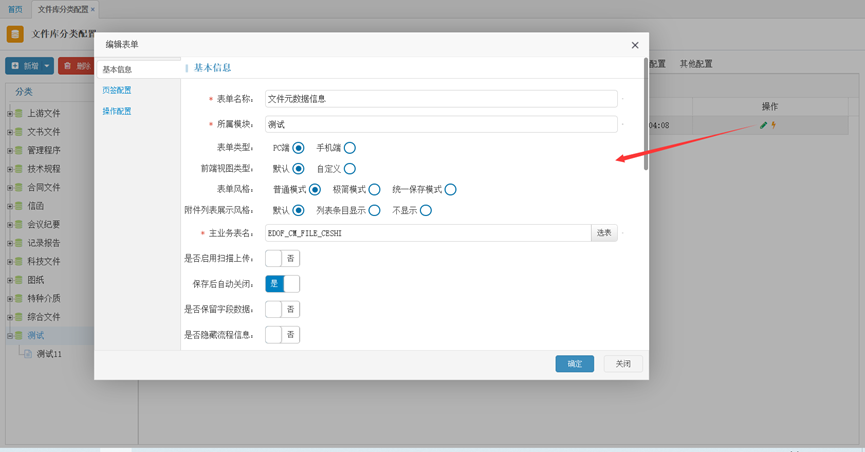The width and height of the screenshot is (865, 452).
Task: Choose 极简模式 form style
Action: point(375,190)
